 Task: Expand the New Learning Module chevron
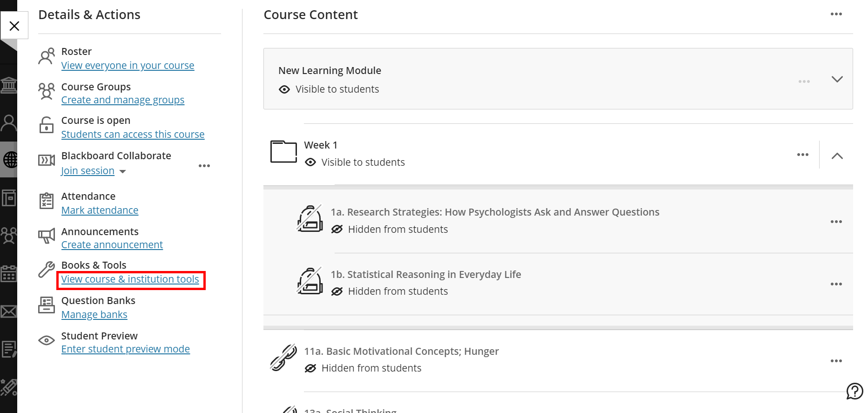tap(837, 79)
